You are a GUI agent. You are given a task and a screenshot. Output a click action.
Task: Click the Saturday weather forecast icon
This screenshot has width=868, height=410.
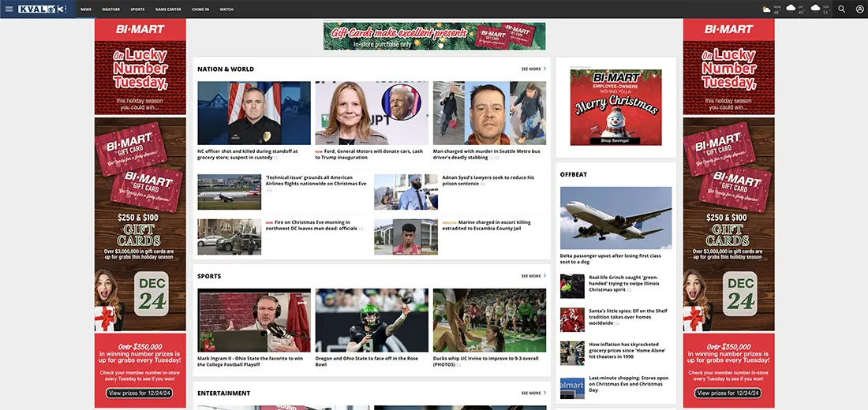791,9
